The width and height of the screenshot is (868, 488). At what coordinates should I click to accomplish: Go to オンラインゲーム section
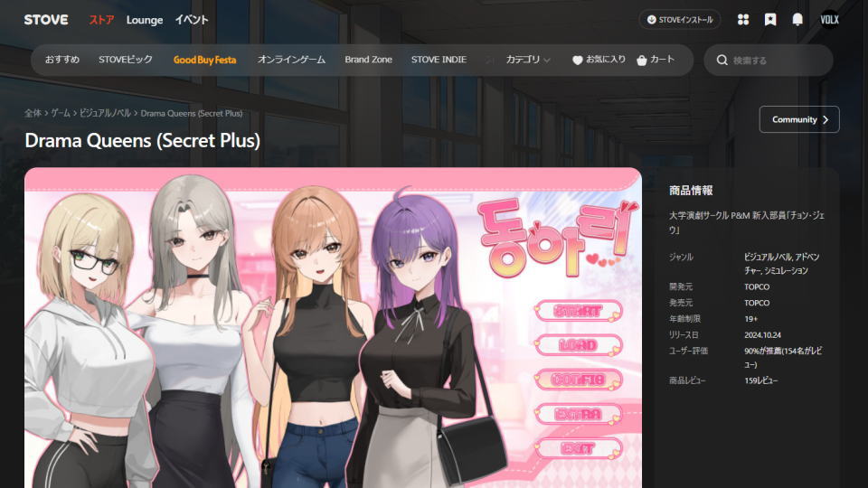pyautogui.click(x=291, y=60)
